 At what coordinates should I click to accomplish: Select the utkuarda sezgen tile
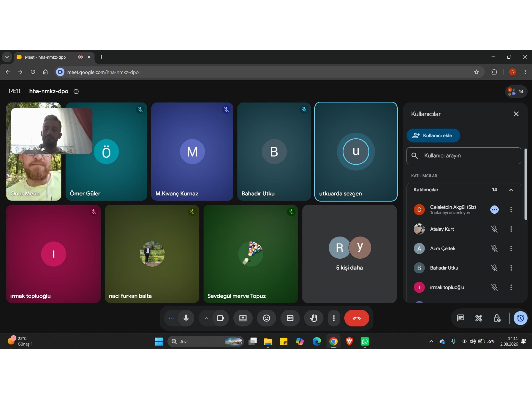tap(356, 151)
